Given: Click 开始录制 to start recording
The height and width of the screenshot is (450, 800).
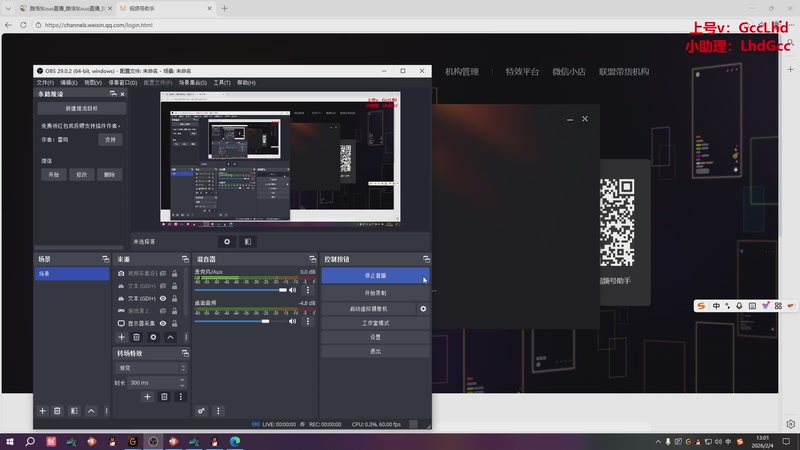Looking at the screenshot, I should click(375, 293).
